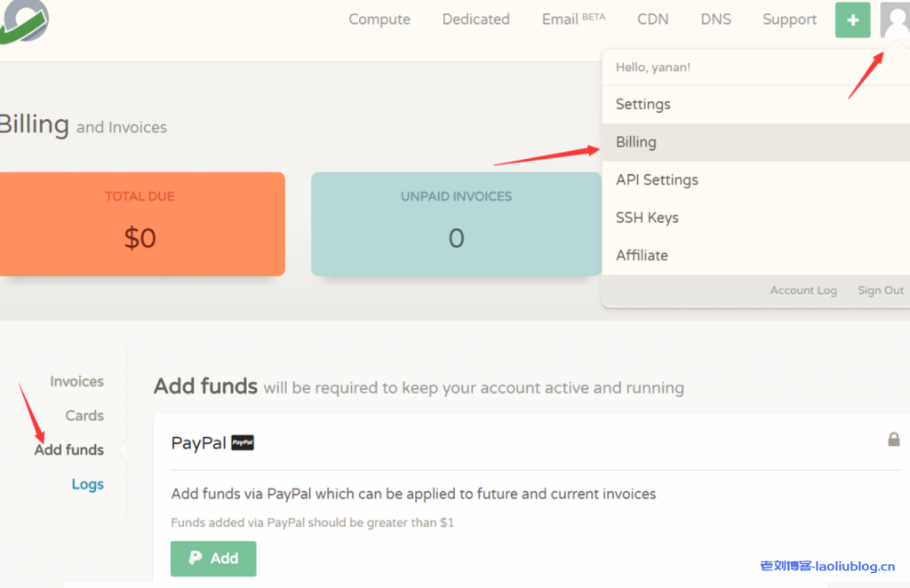Image resolution: width=910 pixels, height=588 pixels.
Task: Select Settings from account dropdown
Action: click(x=643, y=104)
